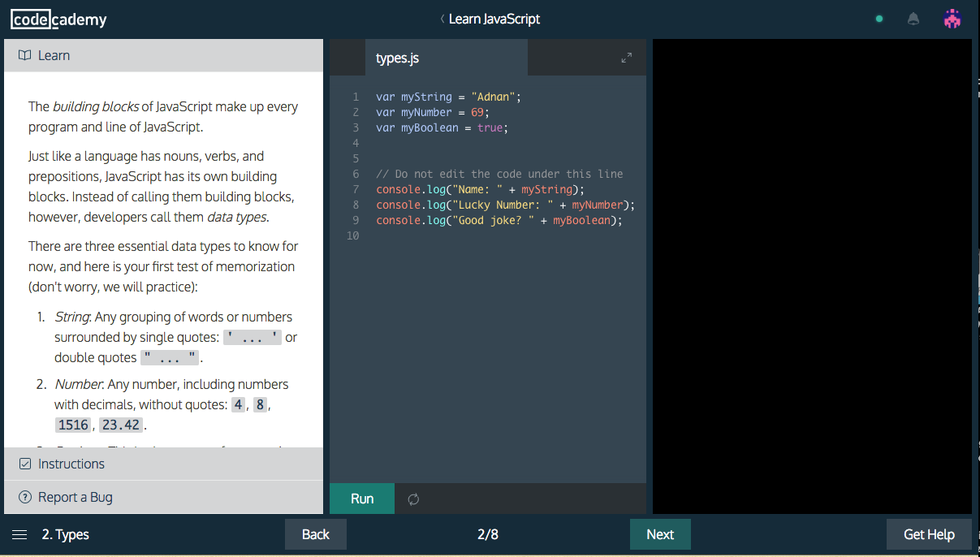Open the notifications bell icon
Image resolution: width=980 pixels, height=557 pixels.
point(913,19)
